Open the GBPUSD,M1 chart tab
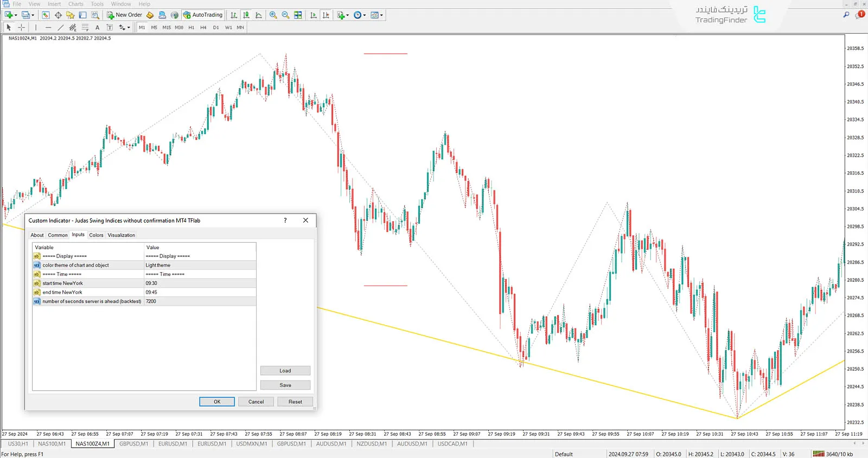868x458 pixels. tap(133, 444)
